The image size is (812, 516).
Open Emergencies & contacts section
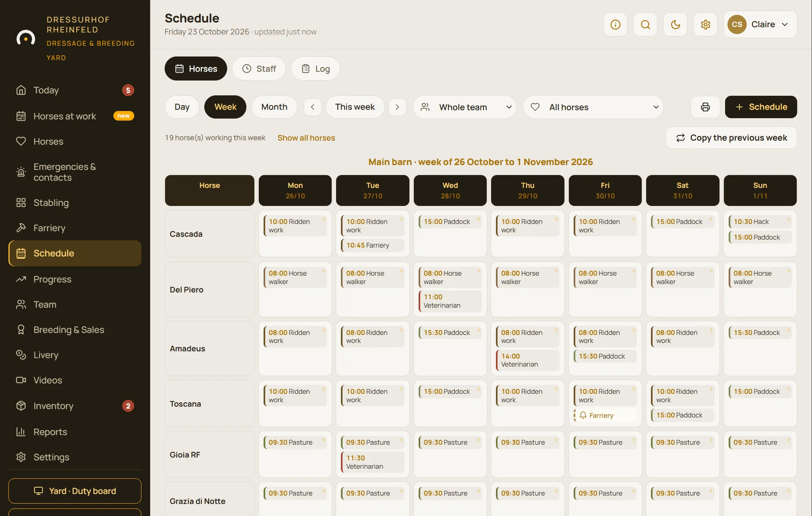(75, 172)
